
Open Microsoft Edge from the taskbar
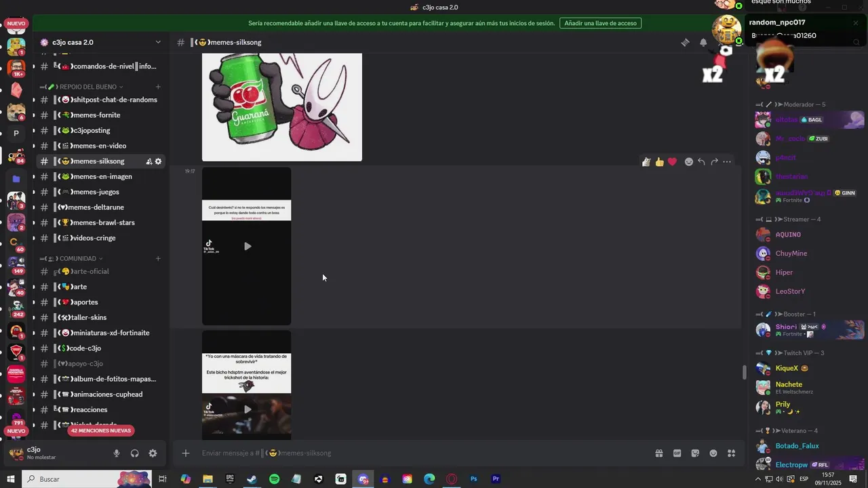429,479
